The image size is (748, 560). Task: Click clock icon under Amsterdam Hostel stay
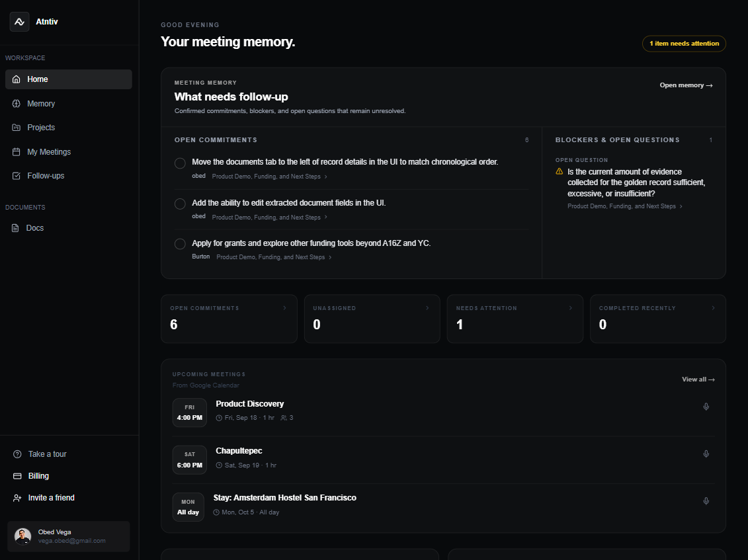tap(216, 512)
